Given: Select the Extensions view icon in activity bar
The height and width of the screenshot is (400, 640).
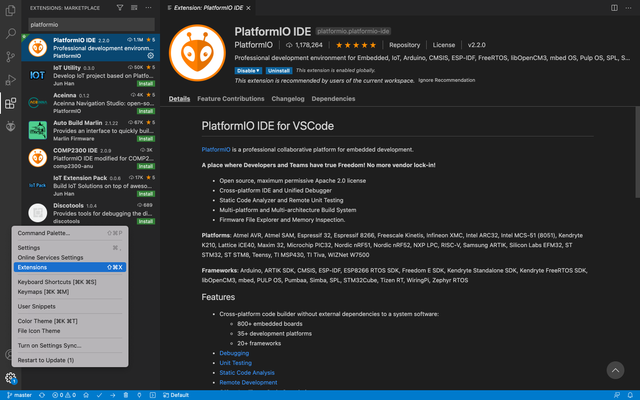Looking at the screenshot, I should coord(11,103).
